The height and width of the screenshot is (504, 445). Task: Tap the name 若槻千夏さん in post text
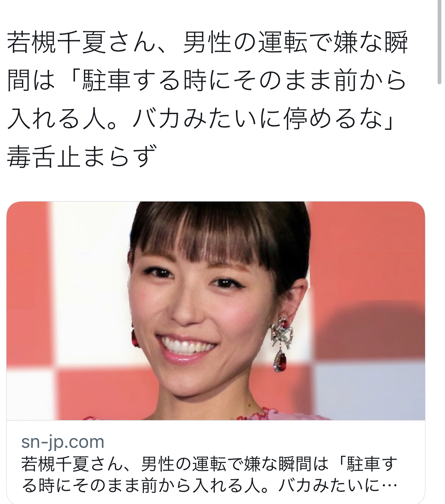pos(82,43)
